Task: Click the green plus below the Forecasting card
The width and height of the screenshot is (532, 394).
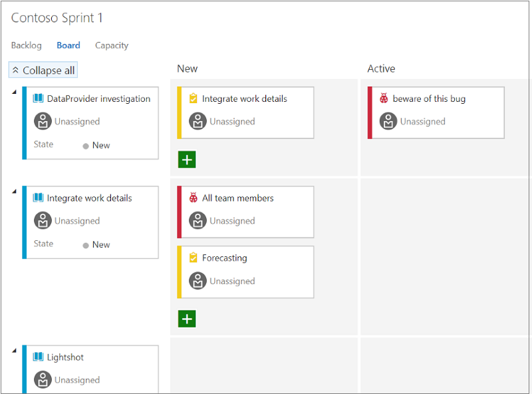Action: (x=187, y=319)
